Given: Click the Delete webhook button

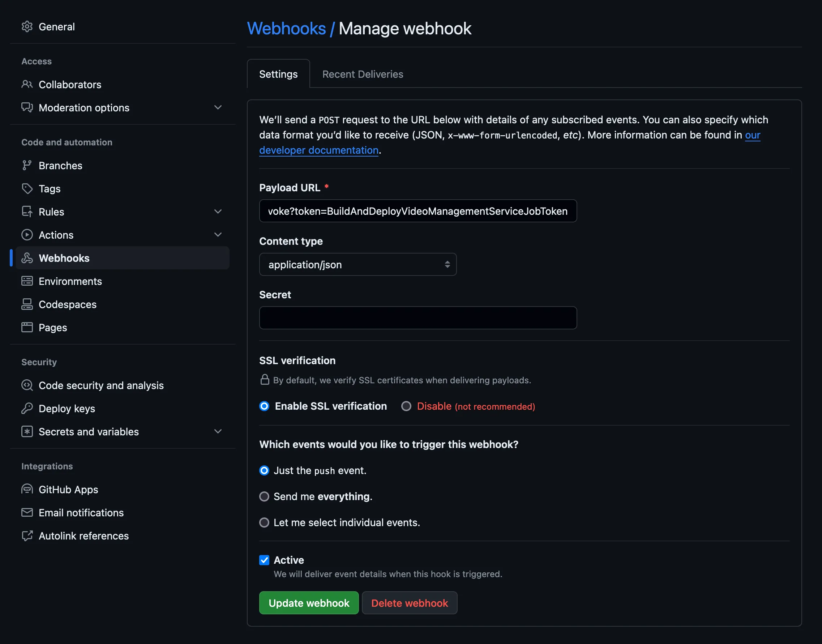Looking at the screenshot, I should coord(409,602).
